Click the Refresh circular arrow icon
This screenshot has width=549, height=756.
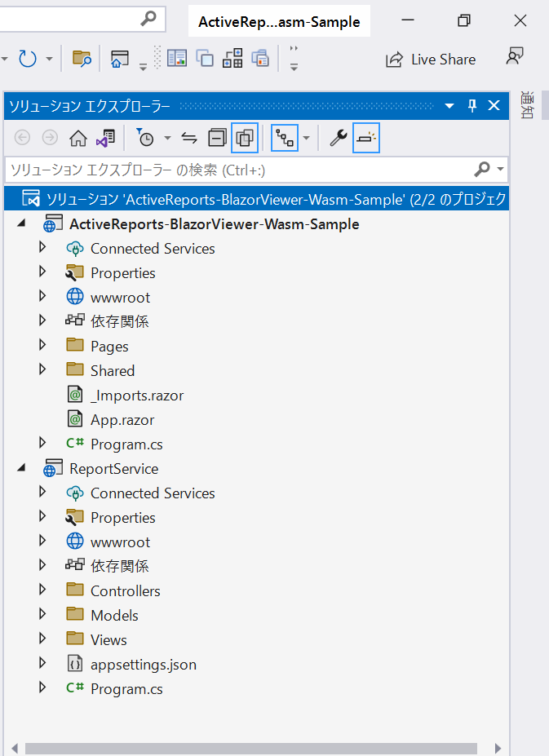(x=28, y=59)
